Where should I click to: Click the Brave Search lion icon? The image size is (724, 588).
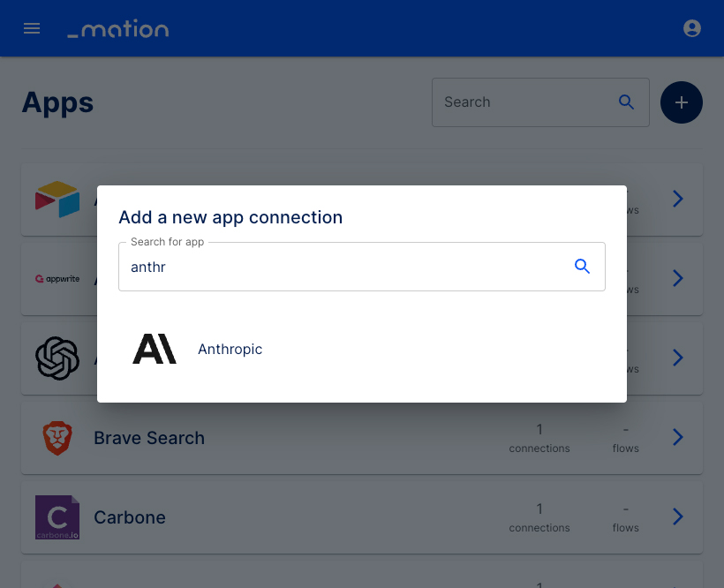[57, 438]
